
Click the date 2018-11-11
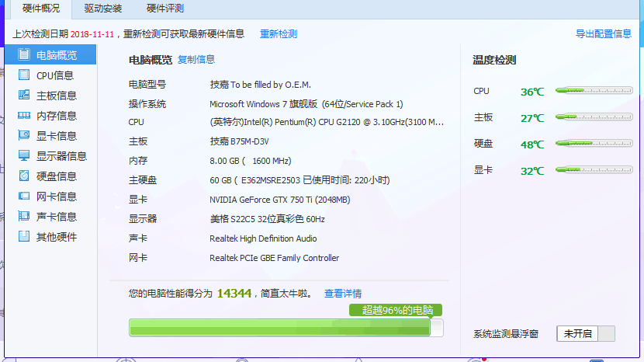tap(92, 34)
